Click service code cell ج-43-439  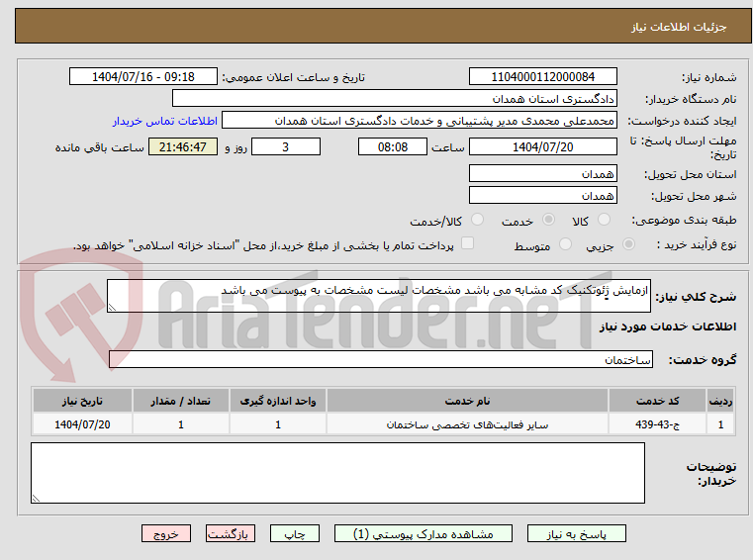(x=657, y=424)
